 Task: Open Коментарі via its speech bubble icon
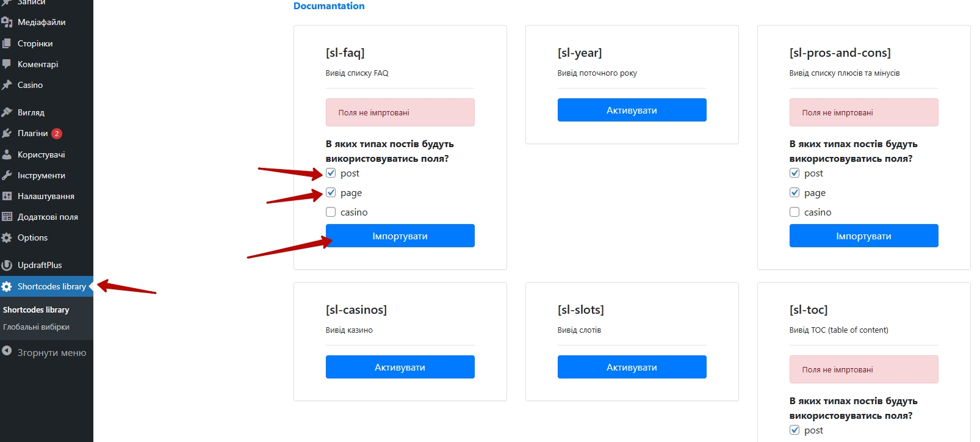[7, 64]
